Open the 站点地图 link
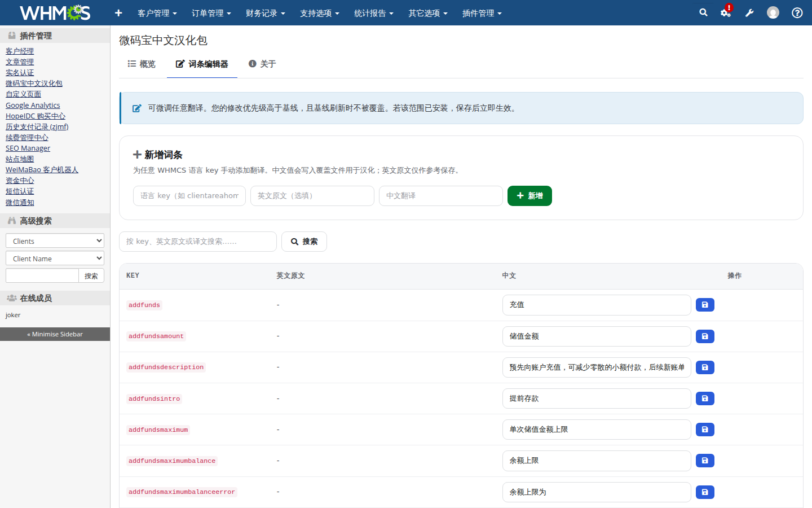Image resolution: width=812 pixels, height=508 pixels. pos(20,159)
